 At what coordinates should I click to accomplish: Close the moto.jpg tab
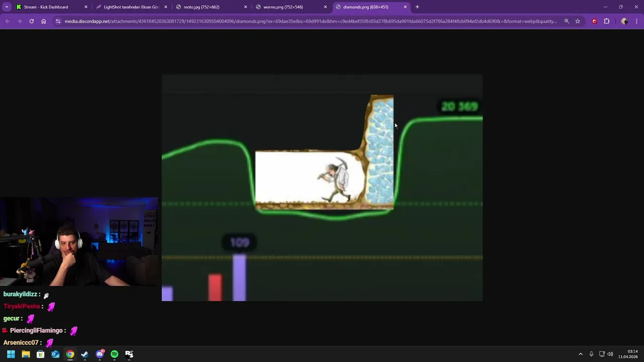246,7
